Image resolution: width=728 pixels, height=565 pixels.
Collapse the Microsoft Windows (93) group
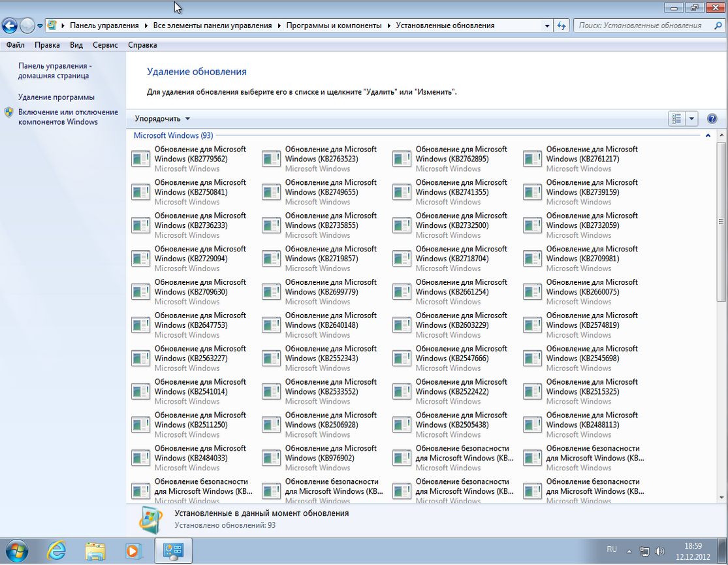click(708, 136)
